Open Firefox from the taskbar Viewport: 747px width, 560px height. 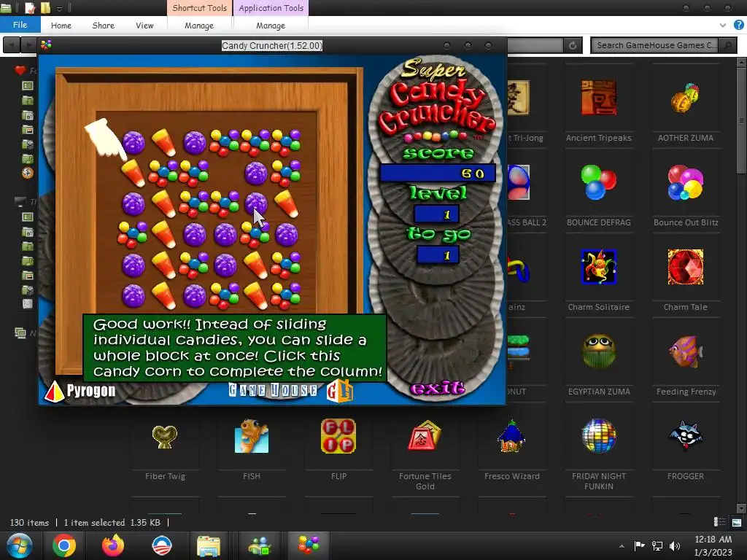point(113,545)
